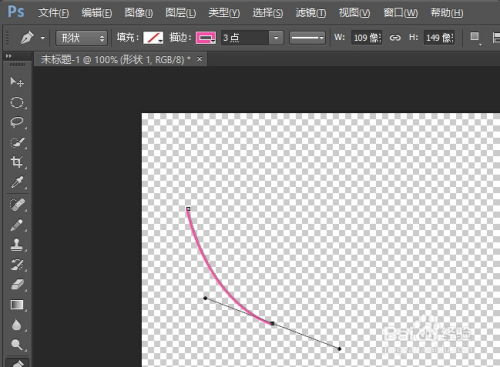Select the Dodge tool
Image resolution: width=500 pixels, height=367 pixels.
[x=17, y=345]
